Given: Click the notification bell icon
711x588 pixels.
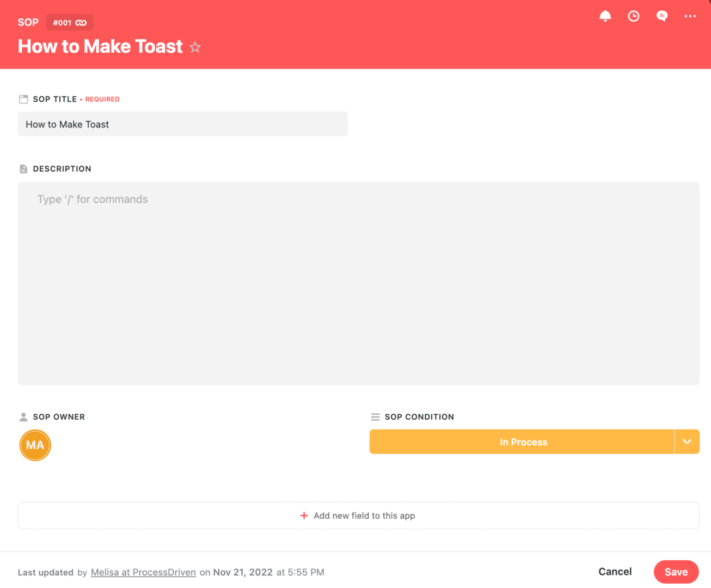Looking at the screenshot, I should 605,16.
